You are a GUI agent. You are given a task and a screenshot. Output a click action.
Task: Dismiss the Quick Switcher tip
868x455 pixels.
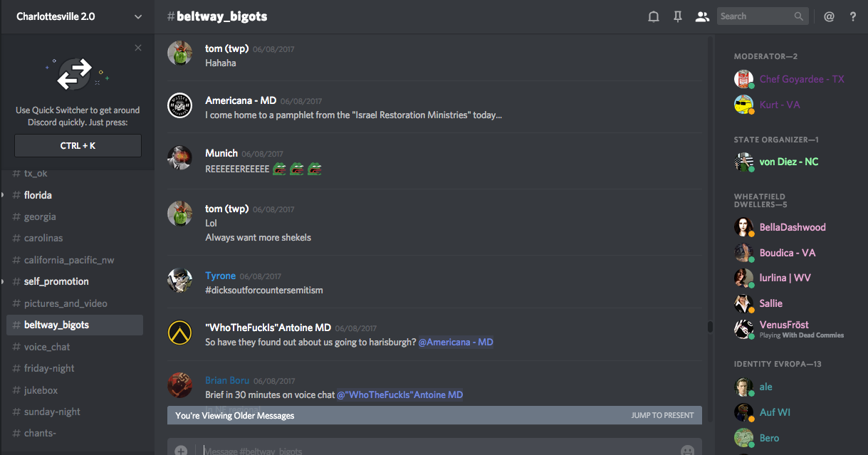coord(138,48)
